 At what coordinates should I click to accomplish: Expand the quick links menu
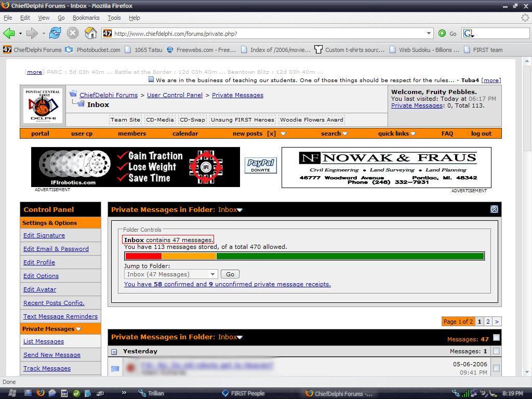(413, 134)
